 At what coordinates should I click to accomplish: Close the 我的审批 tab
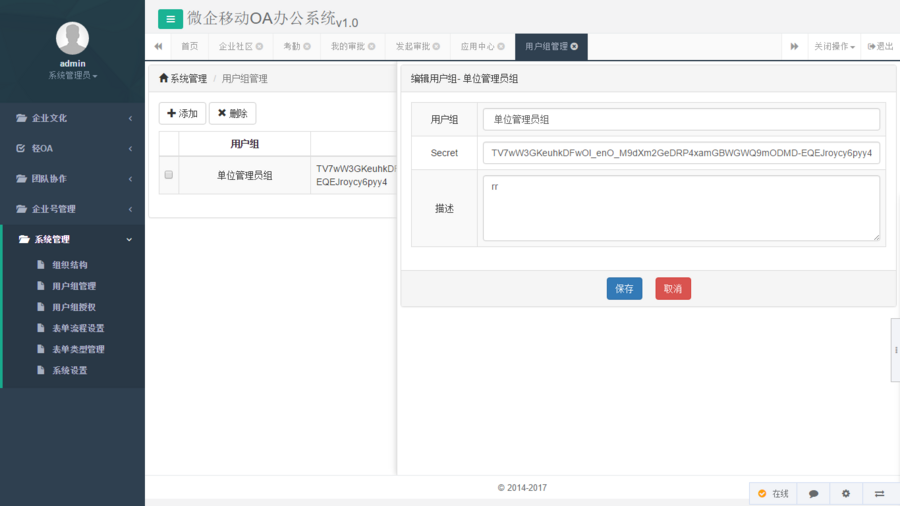pyautogui.click(x=372, y=46)
